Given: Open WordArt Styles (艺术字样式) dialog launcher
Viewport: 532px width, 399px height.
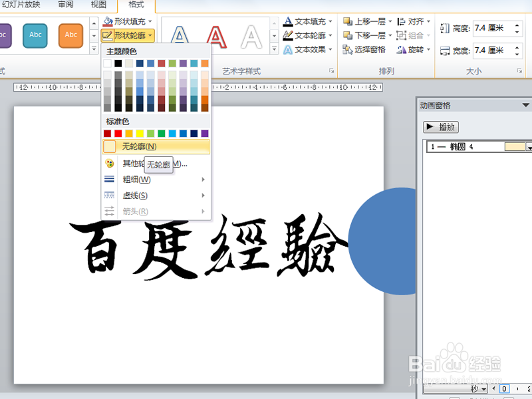Looking at the screenshot, I should (x=331, y=70).
